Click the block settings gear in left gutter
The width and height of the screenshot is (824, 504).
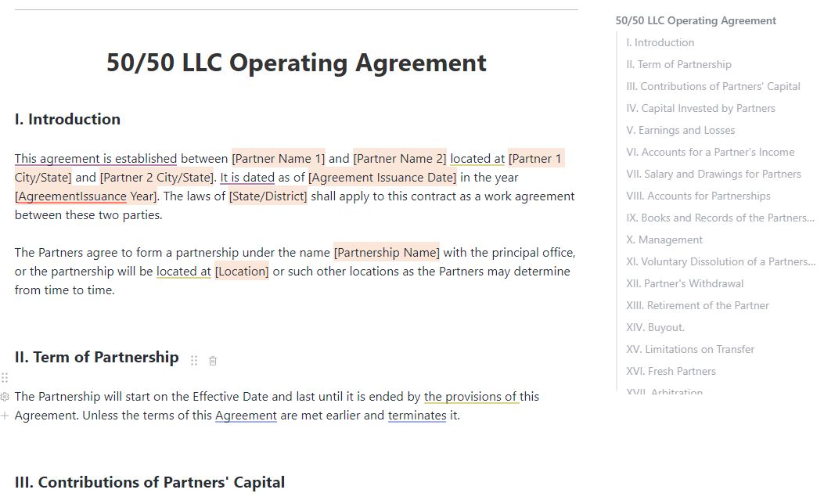5,397
